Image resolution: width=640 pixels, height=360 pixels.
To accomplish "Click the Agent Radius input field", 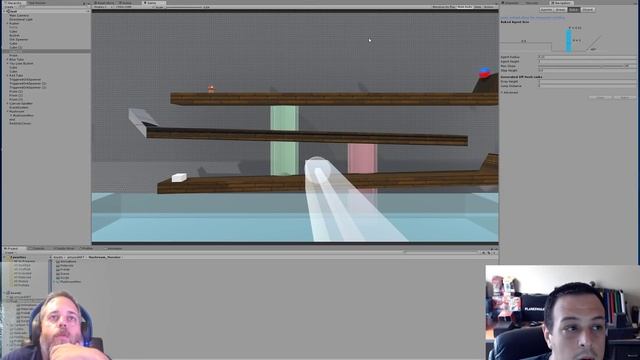I will 587,57.
